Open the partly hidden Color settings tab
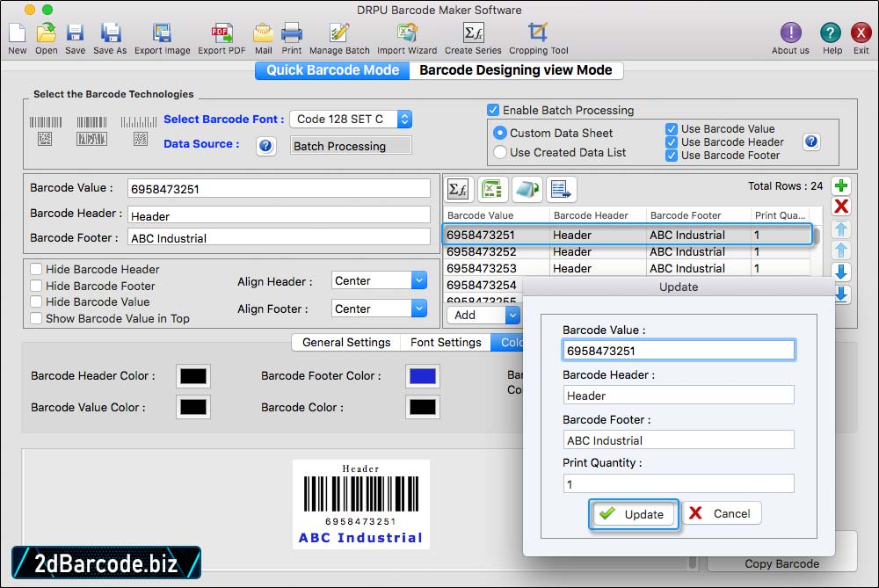Image resolution: width=879 pixels, height=588 pixels. 507,342
